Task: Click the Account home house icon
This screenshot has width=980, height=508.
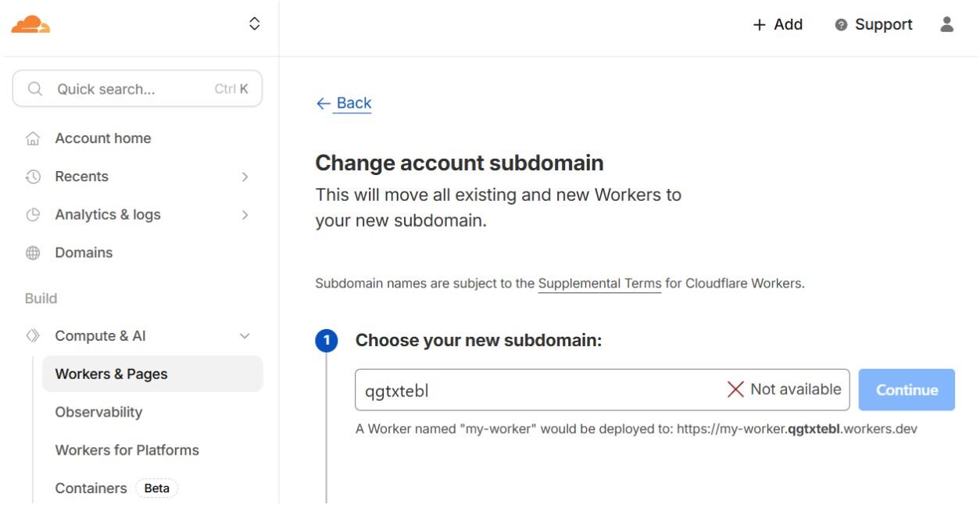Action: pos(33,139)
